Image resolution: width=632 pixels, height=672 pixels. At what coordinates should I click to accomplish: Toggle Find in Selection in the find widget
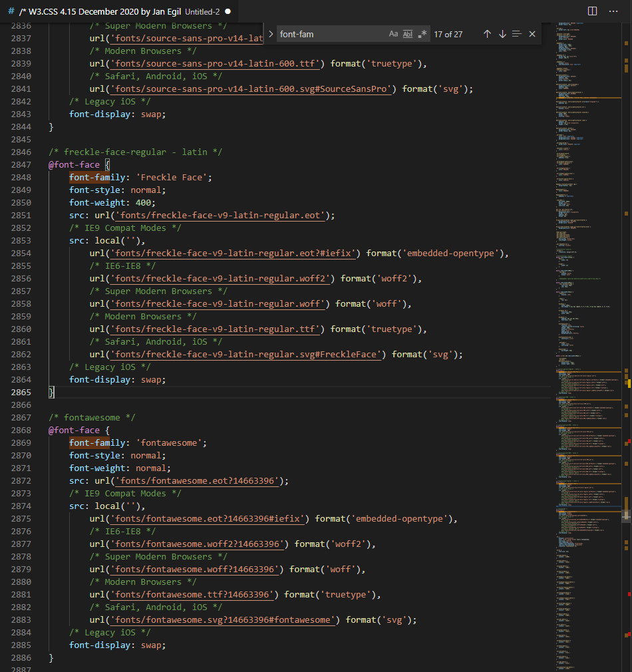517,35
